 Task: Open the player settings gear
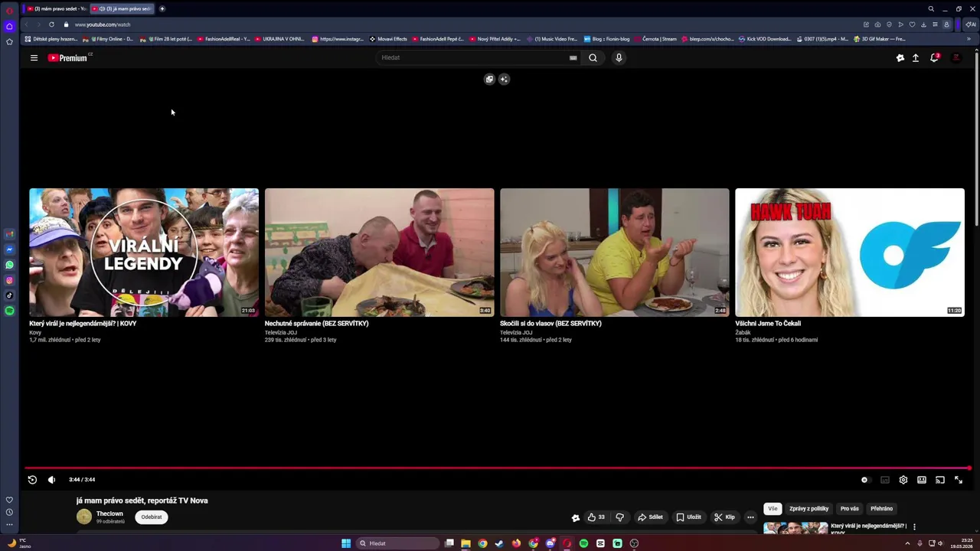pyautogui.click(x=903, y=480)
